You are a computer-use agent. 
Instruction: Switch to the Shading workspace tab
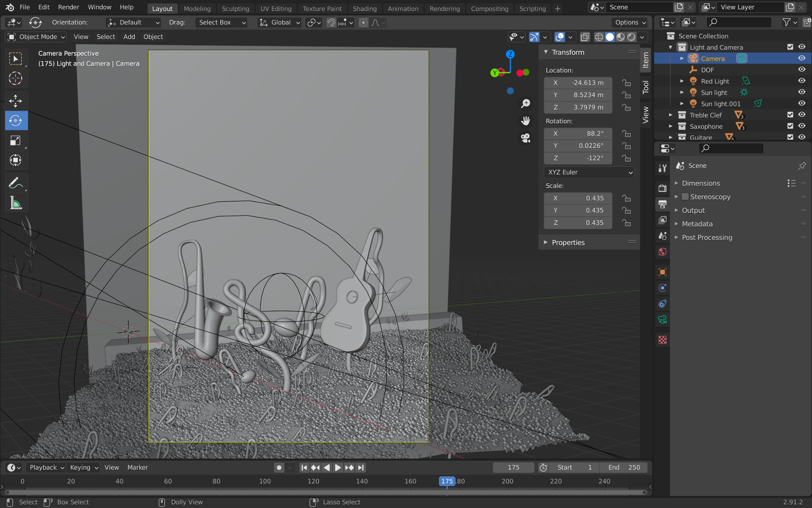(x=364, y=9)
